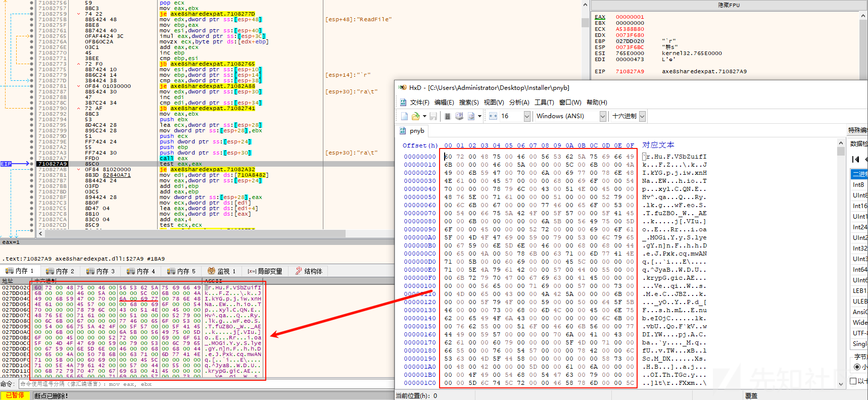Open the bytes-per-row 16 dropdown
Viewport: 868px width, 400px height.
[x=527, y=116]
